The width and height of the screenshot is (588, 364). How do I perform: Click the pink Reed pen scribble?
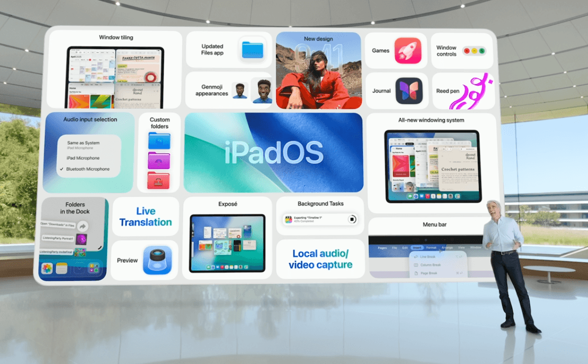click(471, 92)
